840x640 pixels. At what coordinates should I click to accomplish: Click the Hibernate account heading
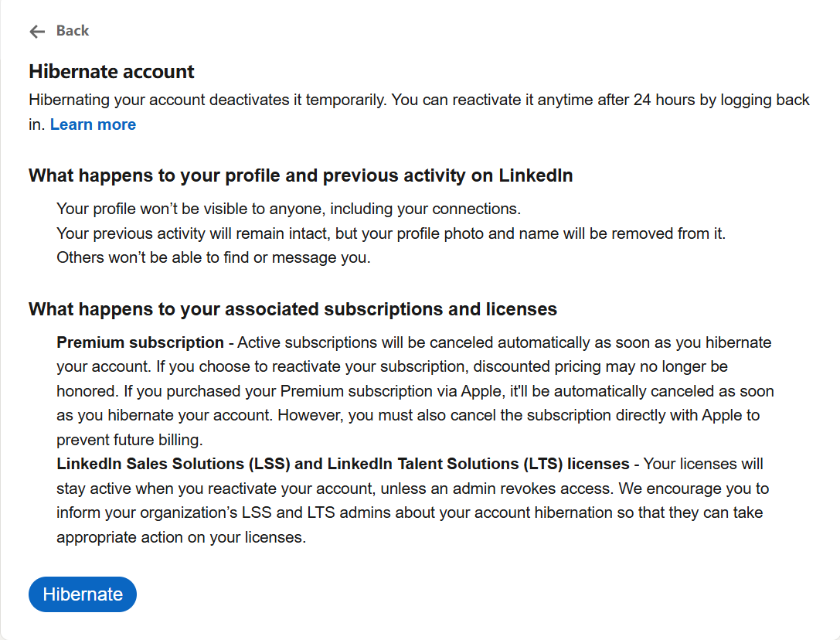point(111,72)
